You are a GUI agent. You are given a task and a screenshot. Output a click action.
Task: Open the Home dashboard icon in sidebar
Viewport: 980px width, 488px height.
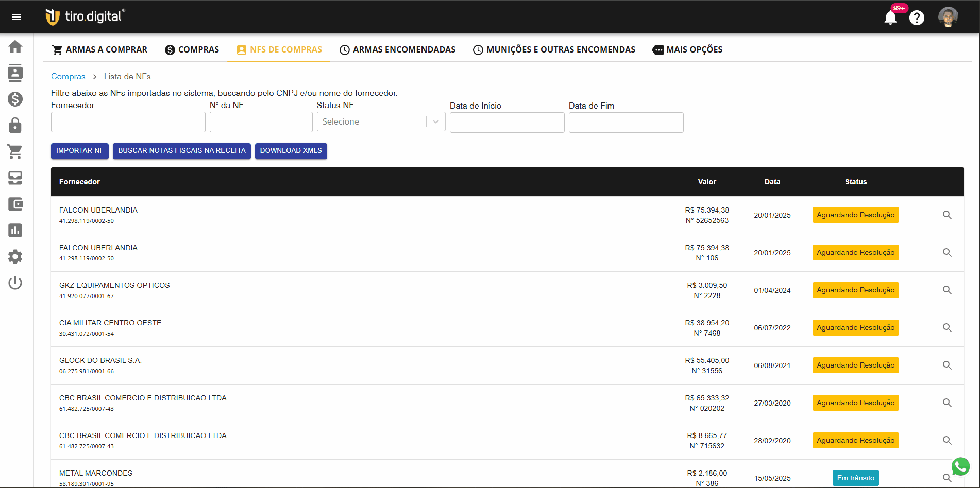tap(15, 46)
